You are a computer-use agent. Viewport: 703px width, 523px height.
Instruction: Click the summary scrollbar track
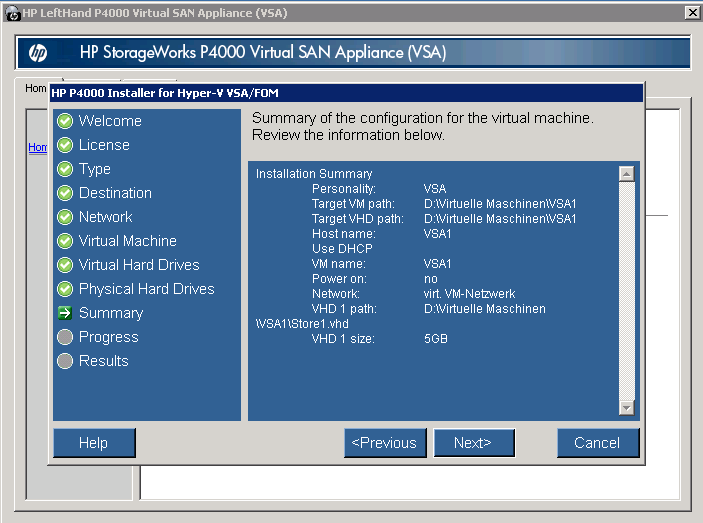[x=626, y=291]
